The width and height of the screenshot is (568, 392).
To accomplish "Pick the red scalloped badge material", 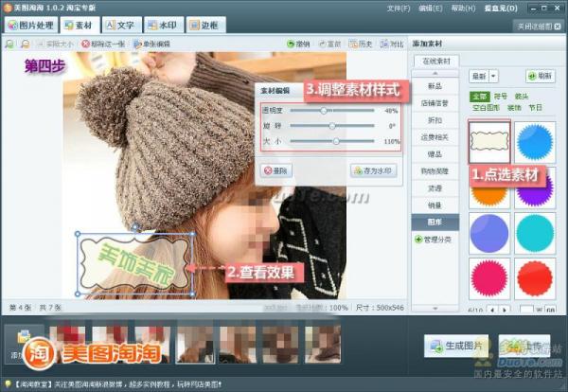I will point(535,276).
